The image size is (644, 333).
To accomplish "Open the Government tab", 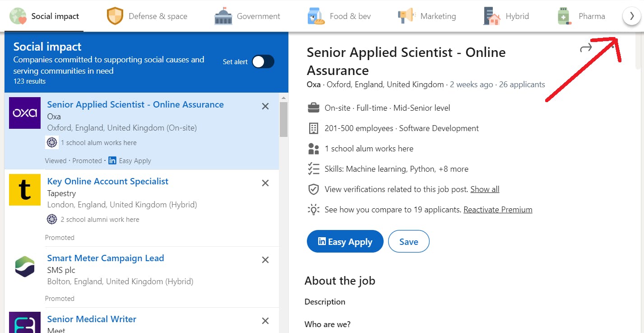I will click(247, 16).
